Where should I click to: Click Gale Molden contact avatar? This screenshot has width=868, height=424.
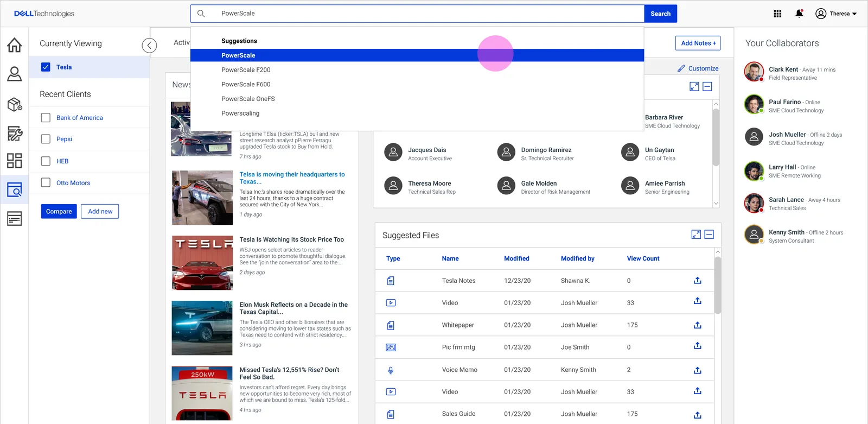pyautogui.click(x=506, y=186)
